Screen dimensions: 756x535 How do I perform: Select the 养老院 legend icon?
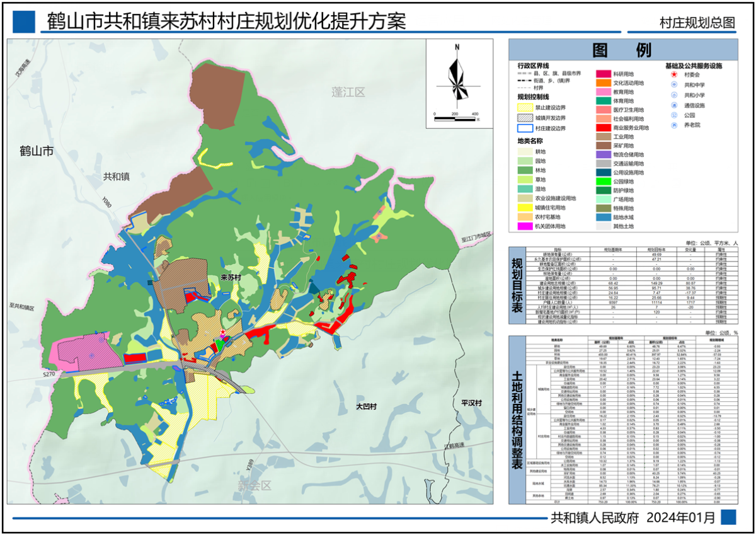tap(673, 125)
